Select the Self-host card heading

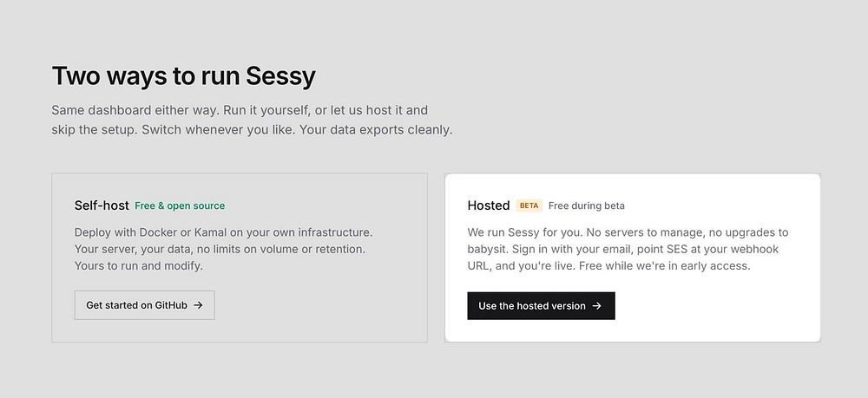click(102, 206)
